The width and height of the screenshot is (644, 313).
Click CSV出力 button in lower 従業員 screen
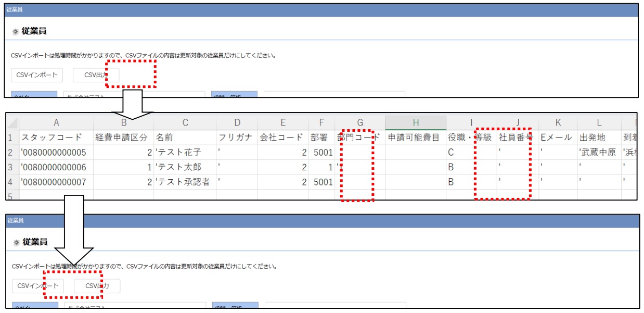(x=97, y=286)
